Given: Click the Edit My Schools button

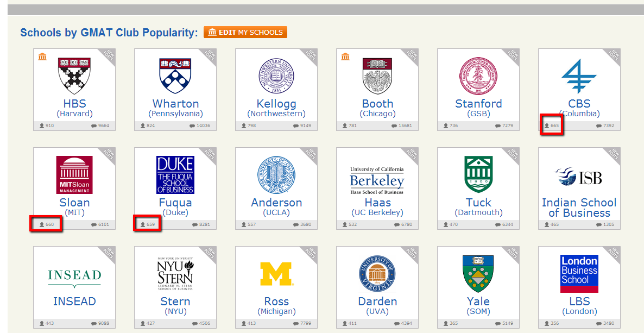Looking at the screenshot, I should pyautogui.click(x=245, y=33).
